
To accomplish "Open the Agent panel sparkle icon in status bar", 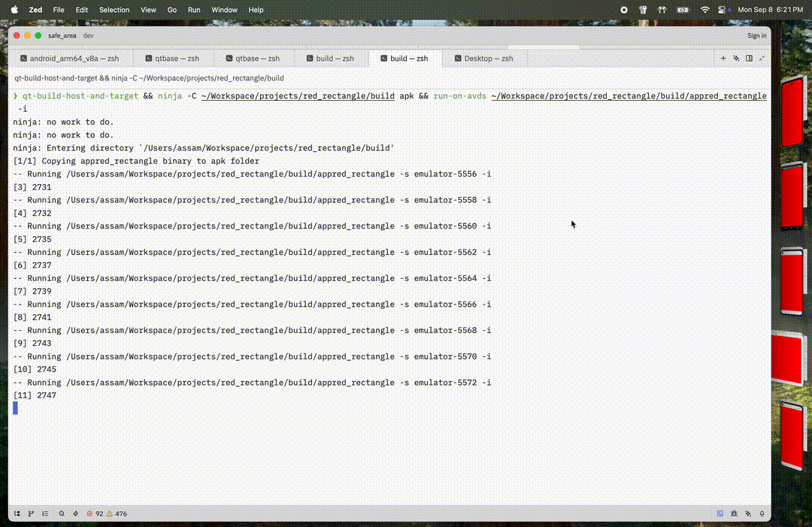I will pyautogui.click(x=748, y=513).
